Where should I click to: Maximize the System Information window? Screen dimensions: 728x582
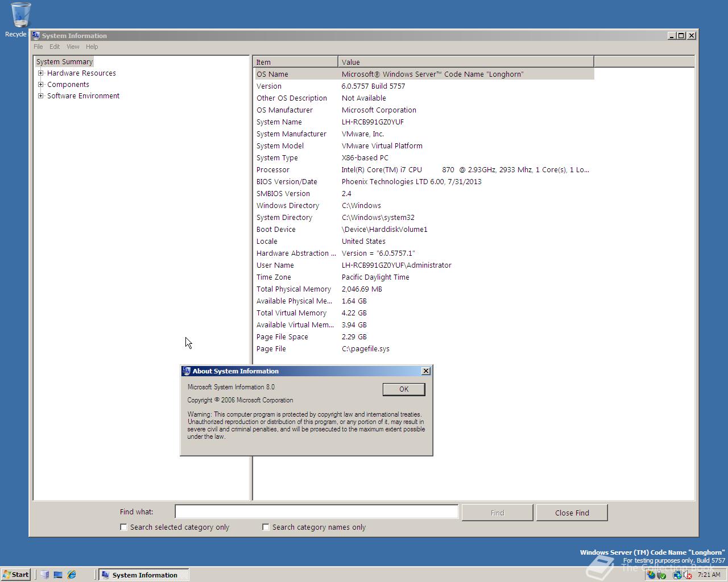point(681,35)
